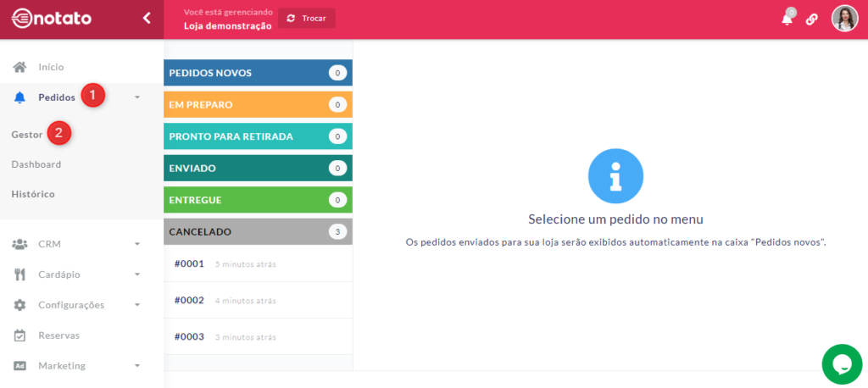Open the Gestor menu item
868x388 pixels.
(x=27, y=134)
